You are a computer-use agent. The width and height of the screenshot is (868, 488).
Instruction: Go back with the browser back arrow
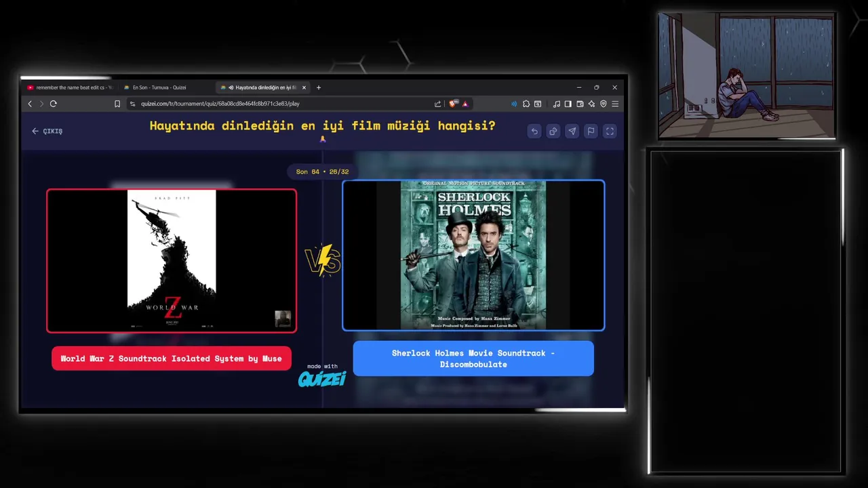click(x=30, y=104)
